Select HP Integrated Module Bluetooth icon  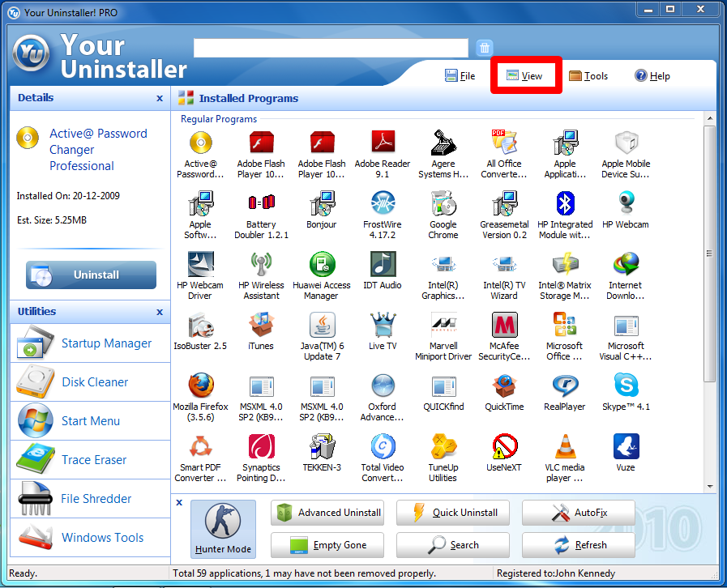tap(565, 203)
